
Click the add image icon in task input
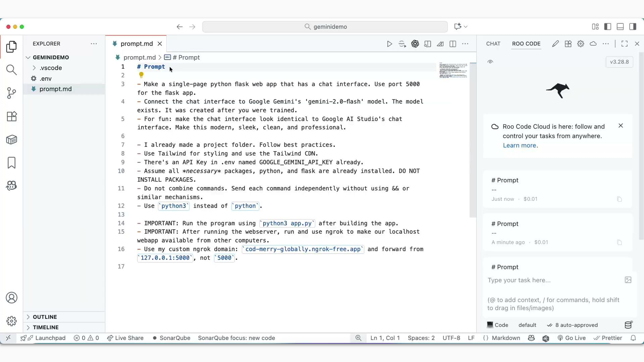pos(628,280)
